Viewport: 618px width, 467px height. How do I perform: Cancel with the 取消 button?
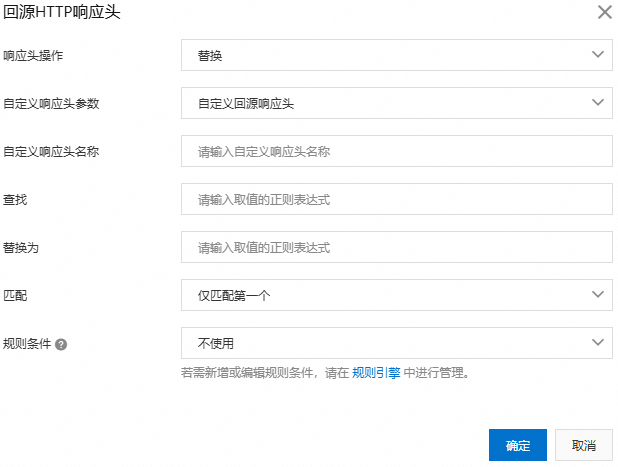(x=584, y=445)
